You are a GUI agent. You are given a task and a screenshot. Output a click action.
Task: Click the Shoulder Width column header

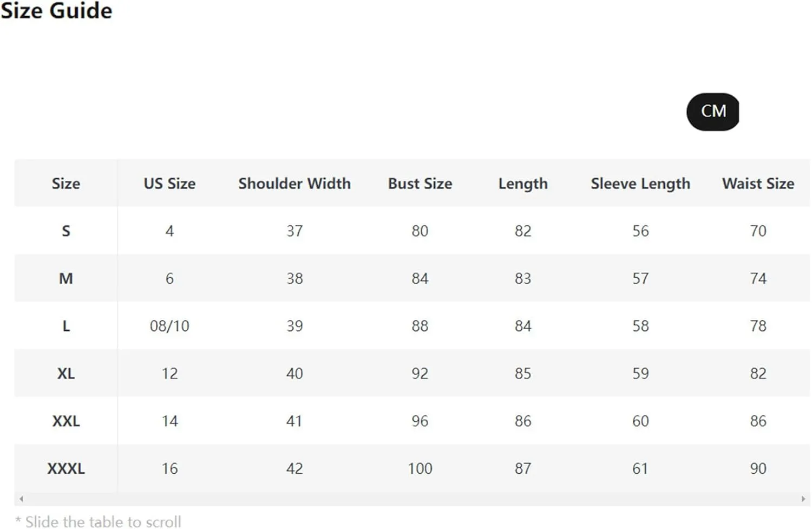coord(294,184)
